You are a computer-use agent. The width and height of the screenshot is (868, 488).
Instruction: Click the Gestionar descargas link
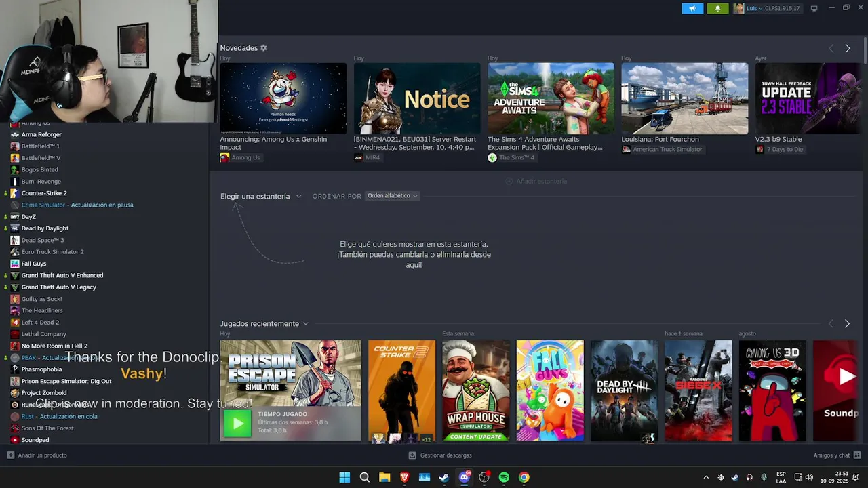coord(446,455)
